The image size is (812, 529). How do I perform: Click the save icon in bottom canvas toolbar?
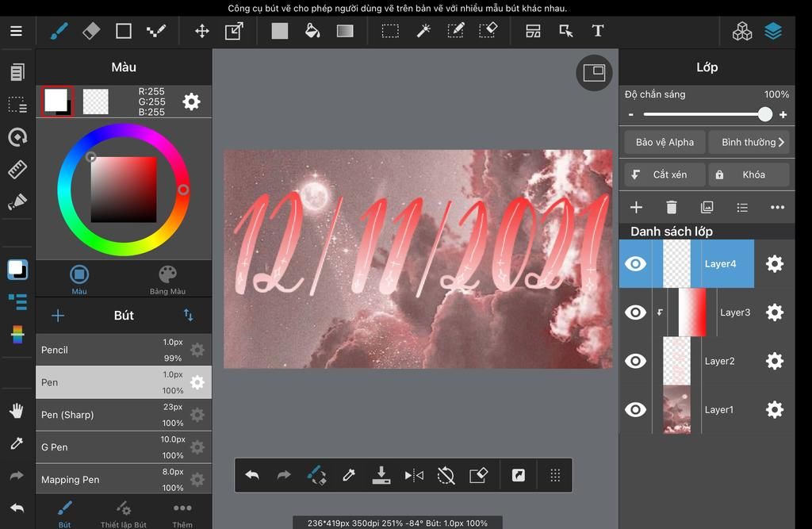pyautogui.click(x=381, y=475)
